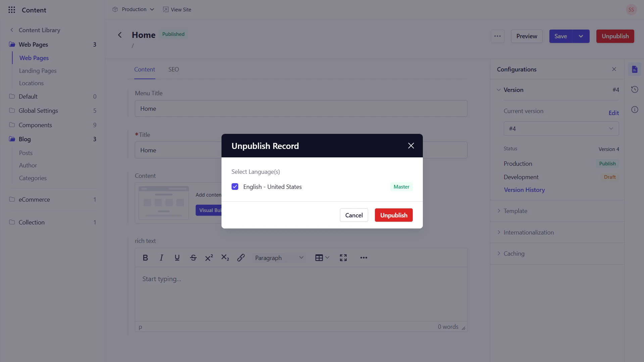The image size is (644, 362).
Task: Click the header Unpublish button
Action: (x=615, y=36)
